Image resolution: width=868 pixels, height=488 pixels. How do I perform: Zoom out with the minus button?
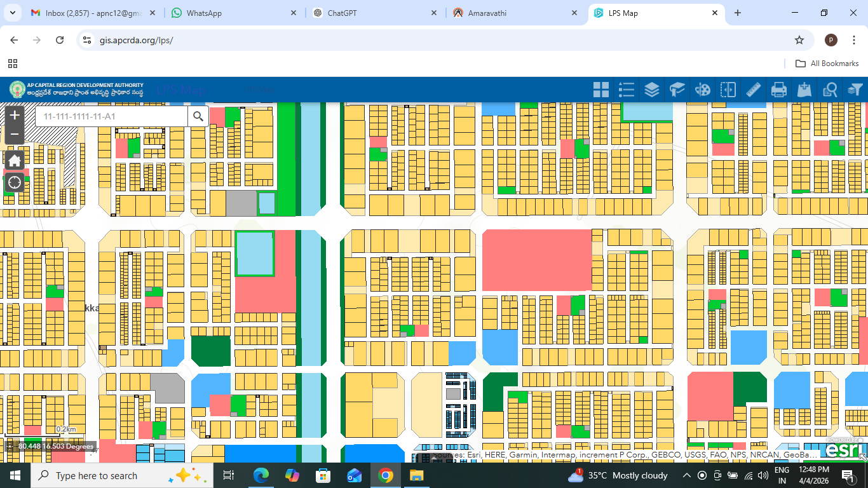(15, 134)
